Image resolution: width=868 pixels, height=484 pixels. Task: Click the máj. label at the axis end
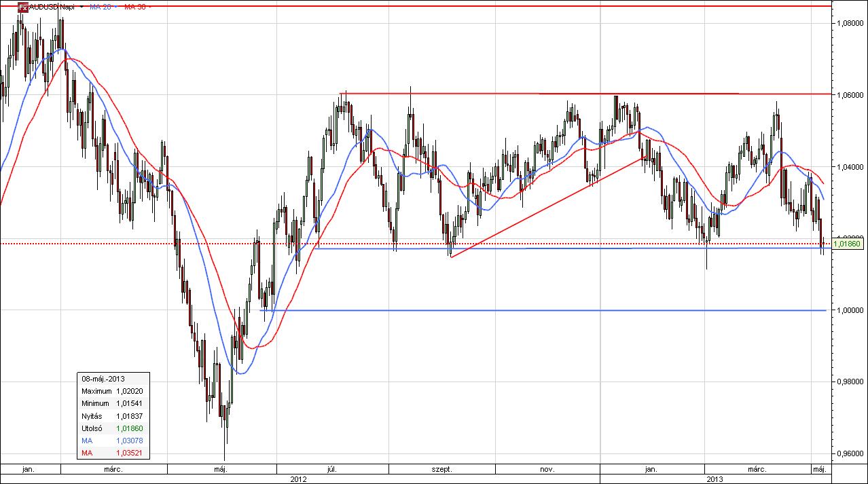[x=819, y=469]
